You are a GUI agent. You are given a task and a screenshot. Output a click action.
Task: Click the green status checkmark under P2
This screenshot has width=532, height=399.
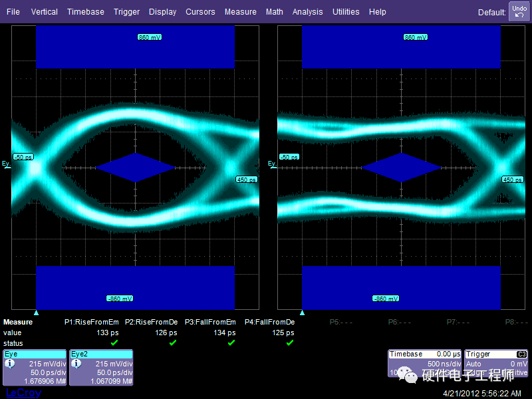(173, 342)
